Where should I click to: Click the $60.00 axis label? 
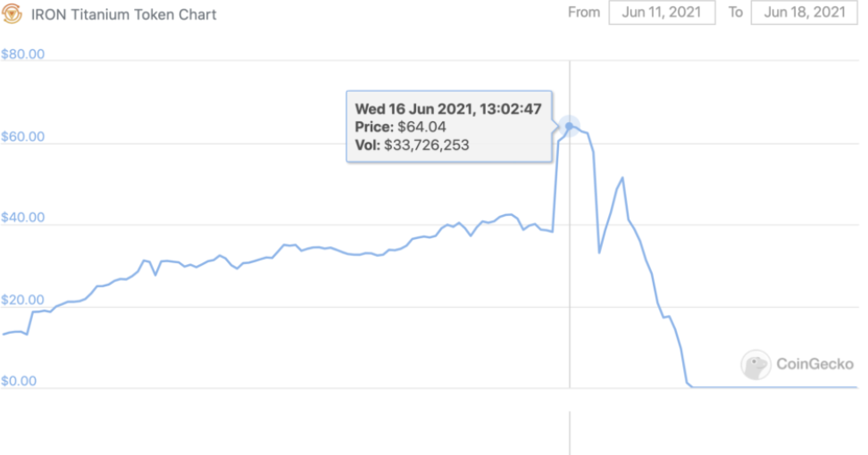coord(22,136)
